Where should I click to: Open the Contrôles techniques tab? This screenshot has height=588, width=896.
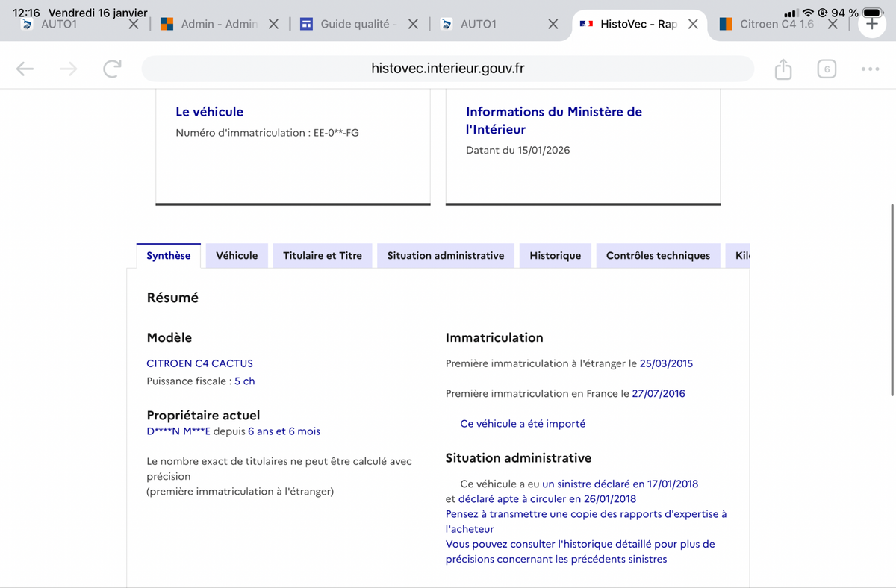(658, 255)
